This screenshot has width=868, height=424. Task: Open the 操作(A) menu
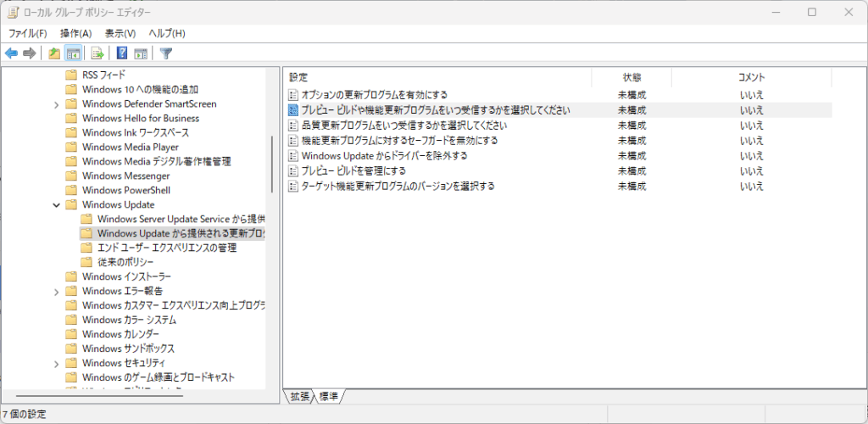75,34
